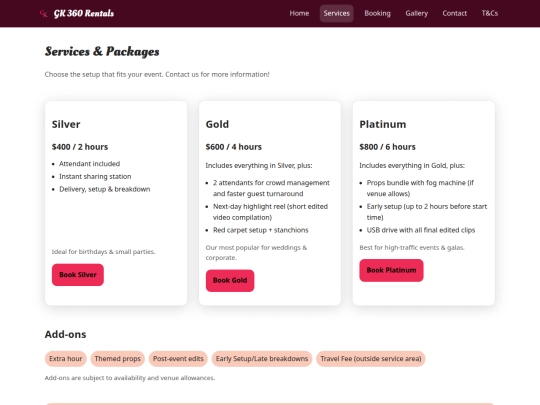Select the Extra hour add-on chip
Image resolution: width=540 pixels, height=405 pixels.
(x=65, y=359)
